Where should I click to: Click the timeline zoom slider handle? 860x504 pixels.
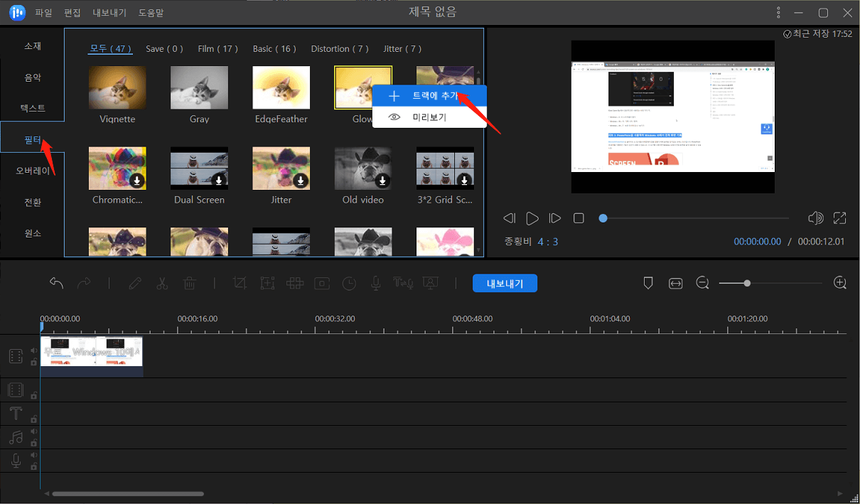coord(747,283)
